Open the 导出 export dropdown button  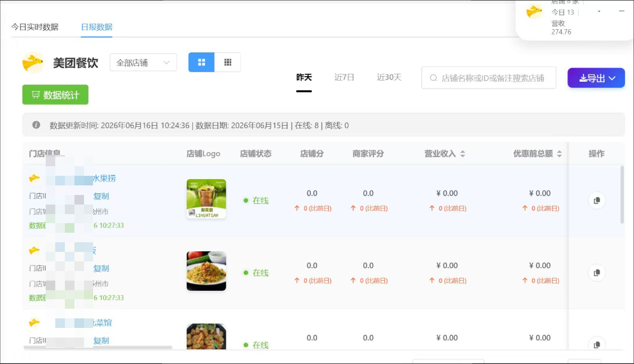[596, 78]
